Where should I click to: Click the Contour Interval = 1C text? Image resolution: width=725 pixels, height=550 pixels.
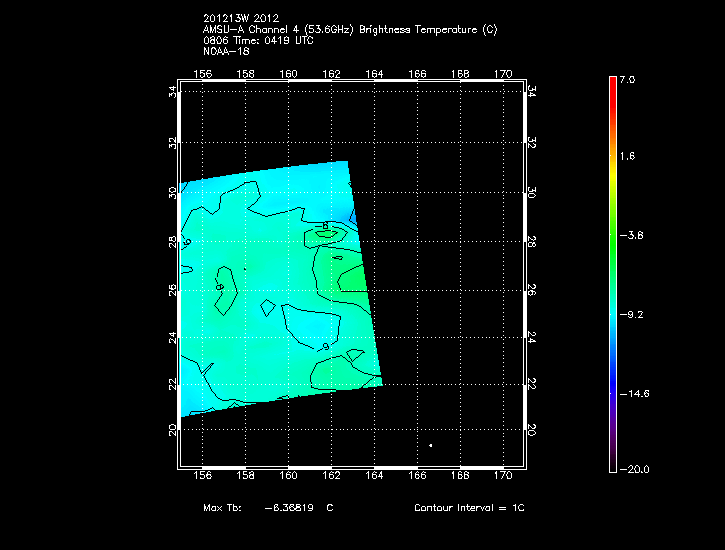(x=469, y=508)
